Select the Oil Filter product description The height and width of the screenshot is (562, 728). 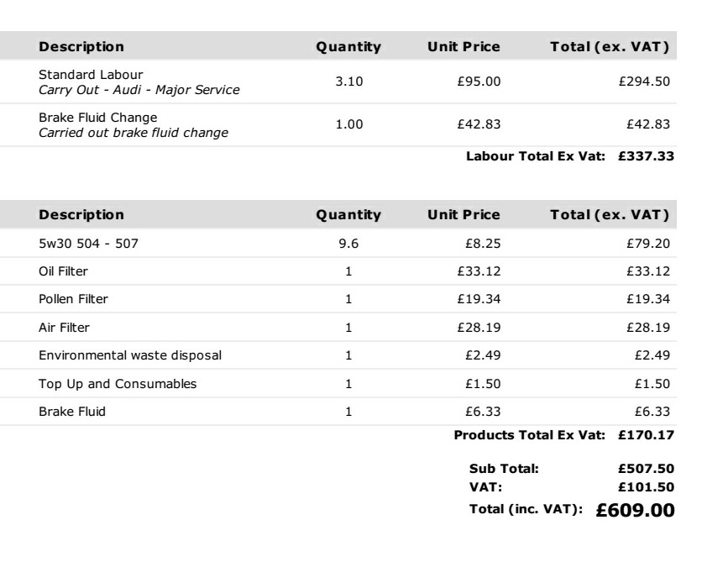click(64, 272)
